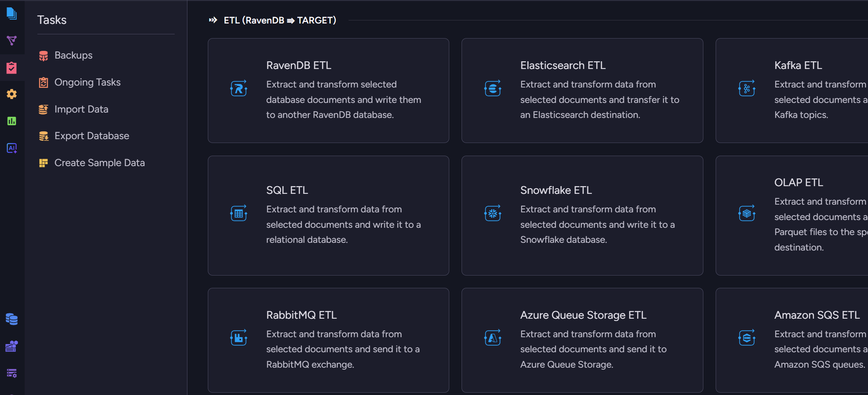The image size is (868, 395).
Task: Go to Ongoing Tasks
Action: coord(87,82)
